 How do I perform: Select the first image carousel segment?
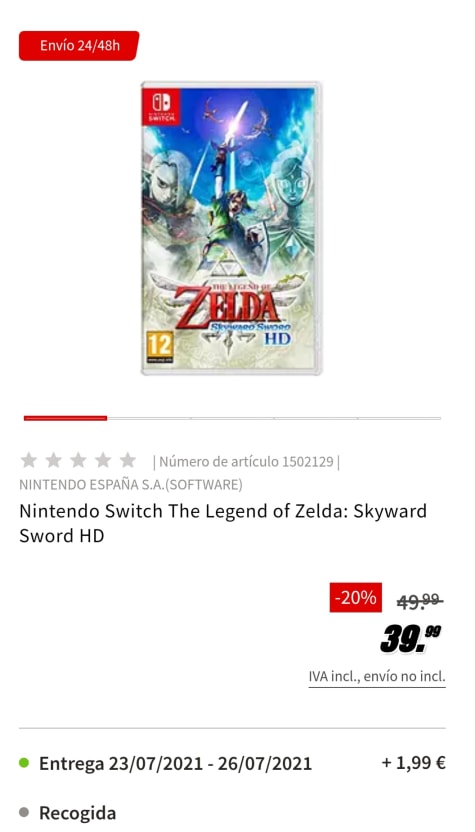[65, 418]
